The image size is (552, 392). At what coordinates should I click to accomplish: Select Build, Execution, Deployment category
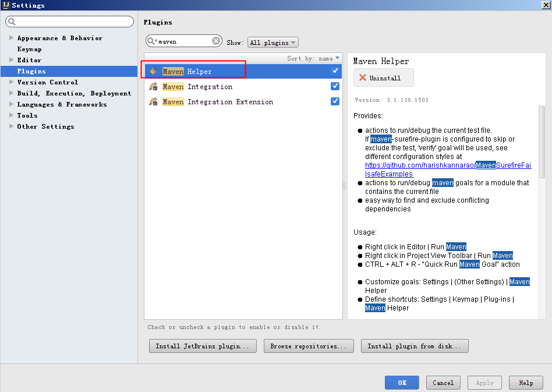click(x=75, y=93)
